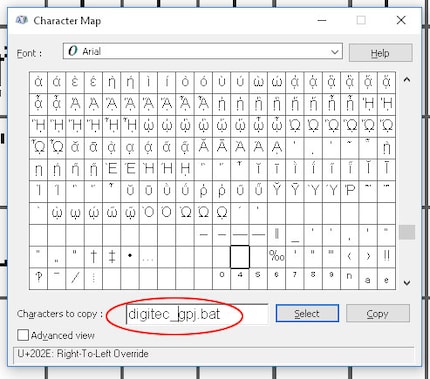Image resolution: width=430 pixels, height=379 pixels.
Task: Click the Characters to copy text field
Action: [x=197, y=314]
